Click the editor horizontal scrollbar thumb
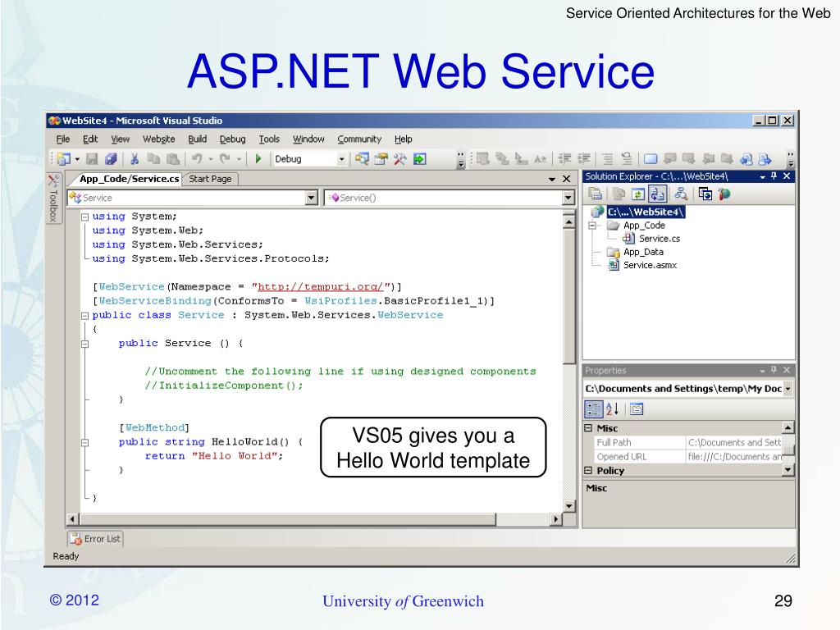 tap(288, 519)
